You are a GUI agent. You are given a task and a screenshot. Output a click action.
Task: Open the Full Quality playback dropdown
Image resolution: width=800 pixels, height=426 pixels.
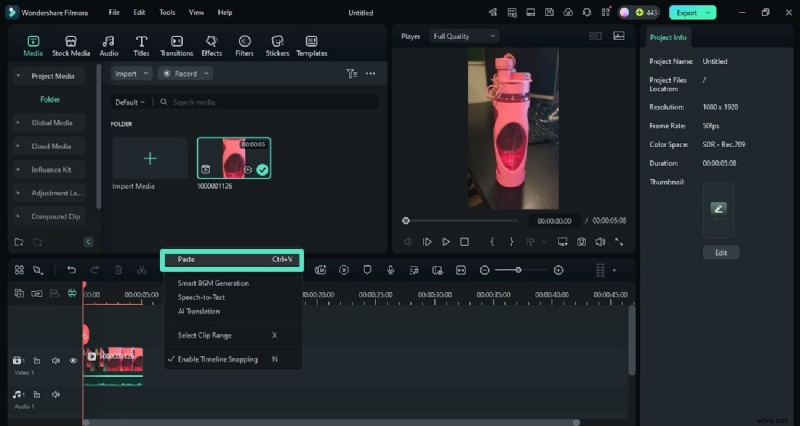(464, 36)
